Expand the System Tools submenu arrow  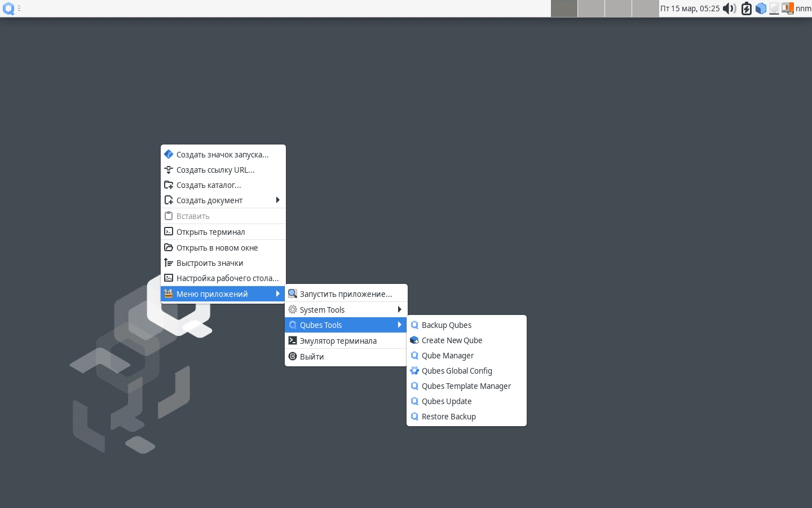[399, 309]
